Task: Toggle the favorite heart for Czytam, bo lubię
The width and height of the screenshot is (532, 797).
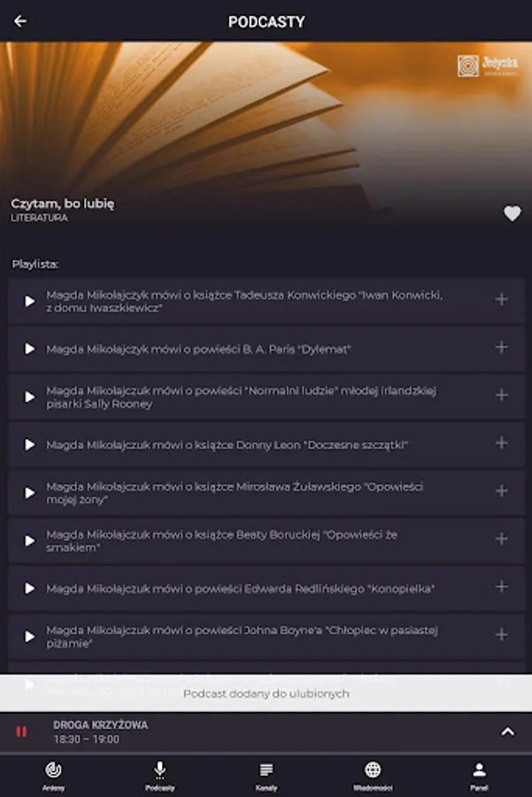Action: pyautogui.click(x=513, y=213)
